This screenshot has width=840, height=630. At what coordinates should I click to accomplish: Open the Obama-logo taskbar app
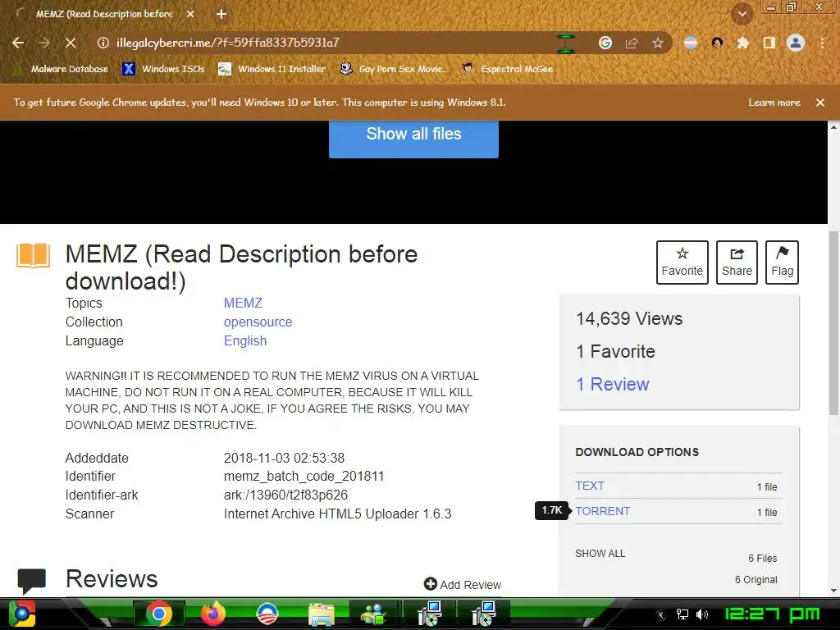coord(267,614)
